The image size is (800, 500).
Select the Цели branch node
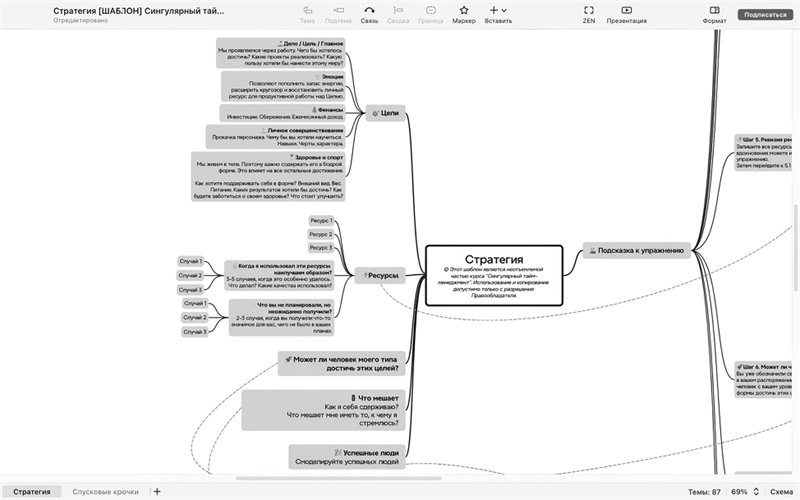click(385, 113)
